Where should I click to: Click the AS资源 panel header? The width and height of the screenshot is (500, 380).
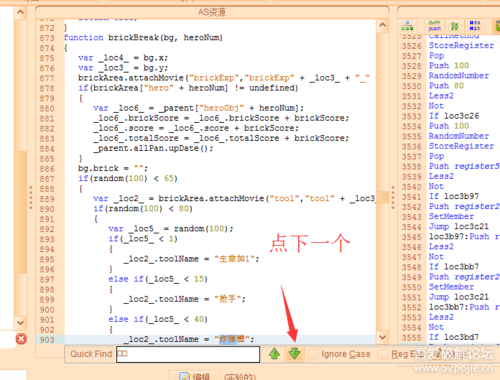(x=212, y=12)
